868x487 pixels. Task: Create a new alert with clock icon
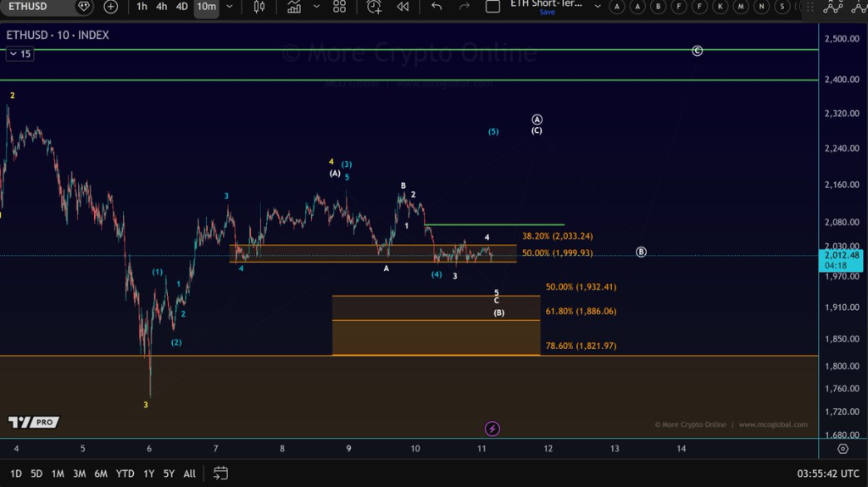[374, 7]
